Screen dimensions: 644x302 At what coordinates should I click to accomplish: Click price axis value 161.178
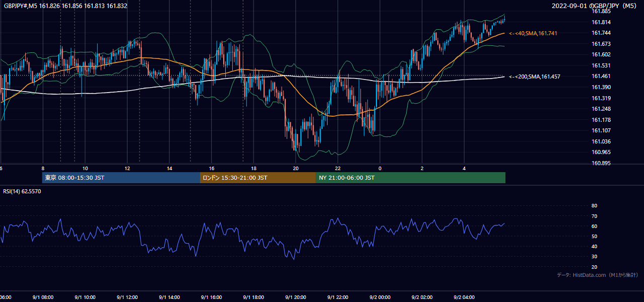tap(601, 120)
